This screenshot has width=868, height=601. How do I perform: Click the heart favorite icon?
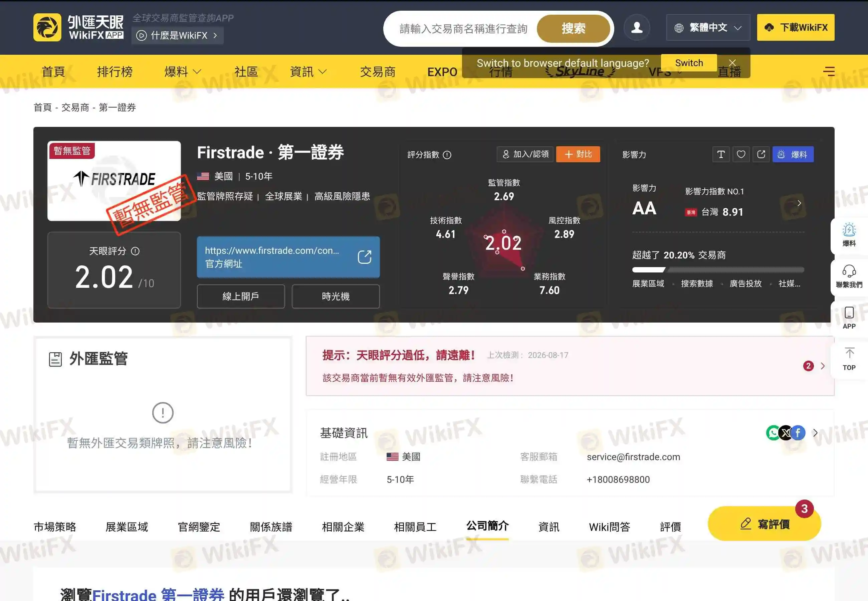[741, 154]
